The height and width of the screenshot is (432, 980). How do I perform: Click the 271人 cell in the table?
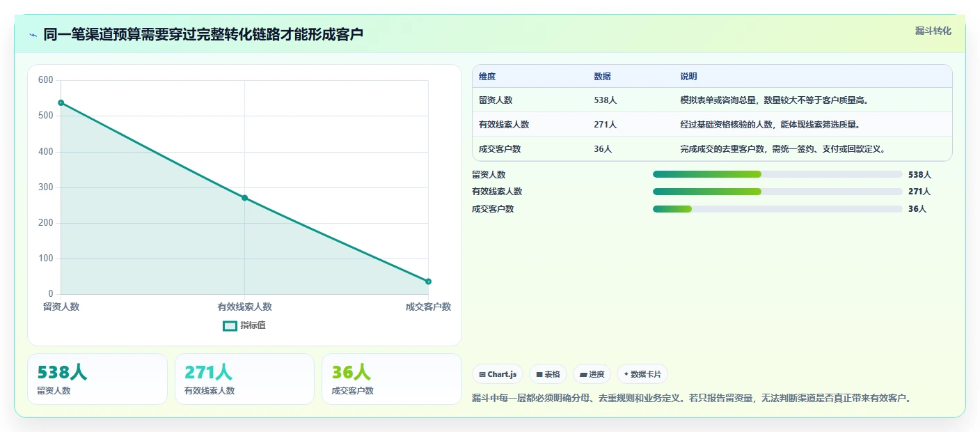(x=606, y=125)
